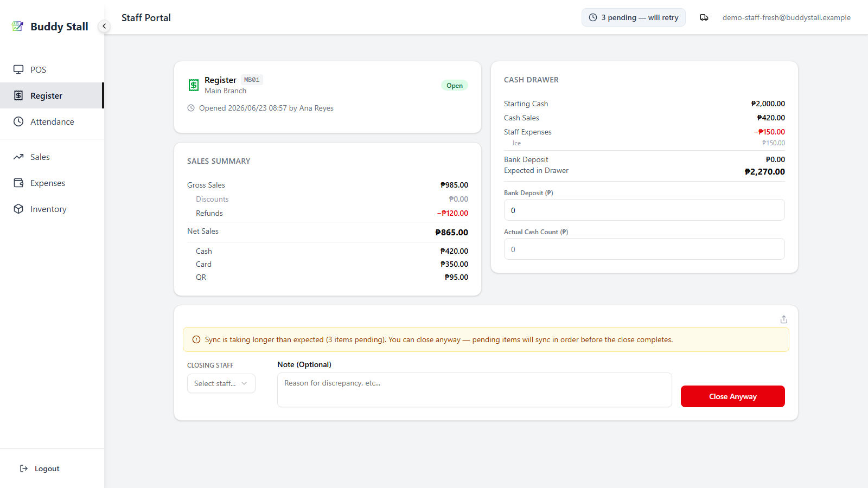This screenshot has width=868, height=488.
Task: Click the Main Branch label
Action: [226, 91]
